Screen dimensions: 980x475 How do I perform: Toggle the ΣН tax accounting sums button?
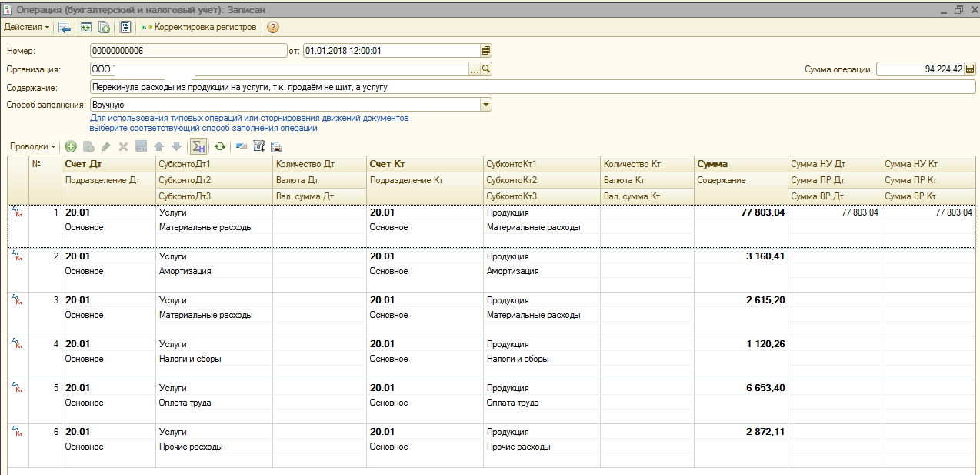click(x=198, y=146)
